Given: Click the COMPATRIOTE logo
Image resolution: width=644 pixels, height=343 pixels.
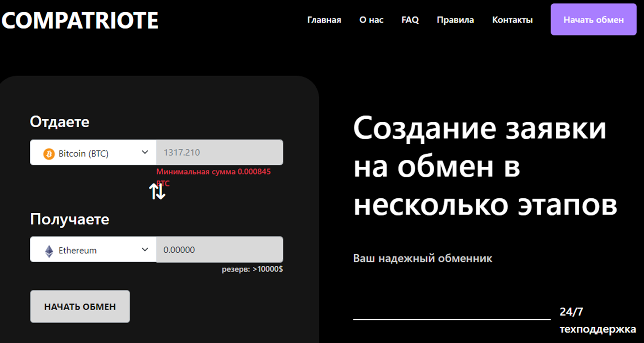Looking at the screenshot, I should (80, 20).
